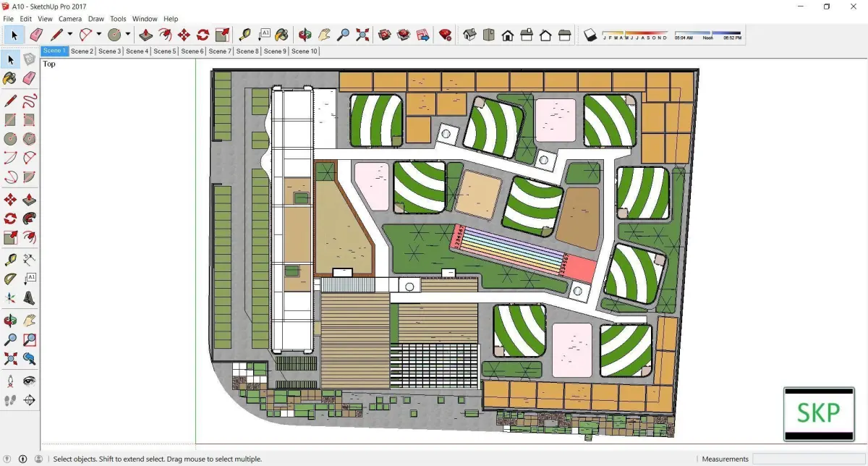Switch to the Iso view icon
Image resolution: width=868 pixels, height=466 pixels.
[469, 35]
